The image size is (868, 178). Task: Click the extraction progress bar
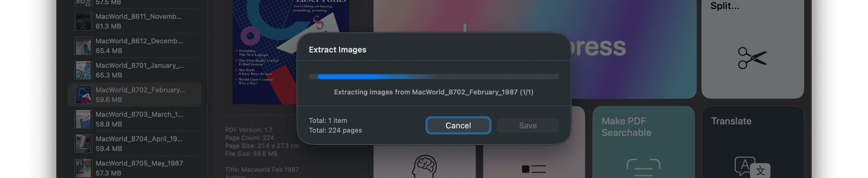(434, 77)
